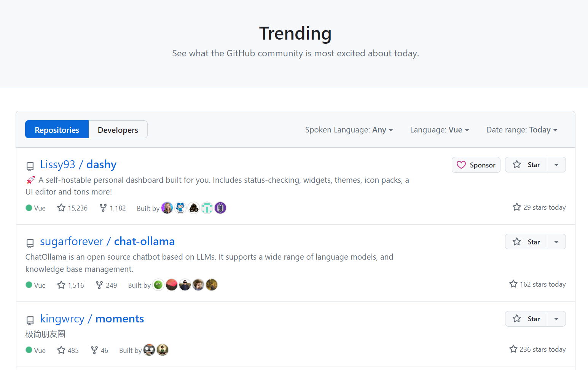Select the Repositories tab
588x370 pixels.
tap(57, 130)
